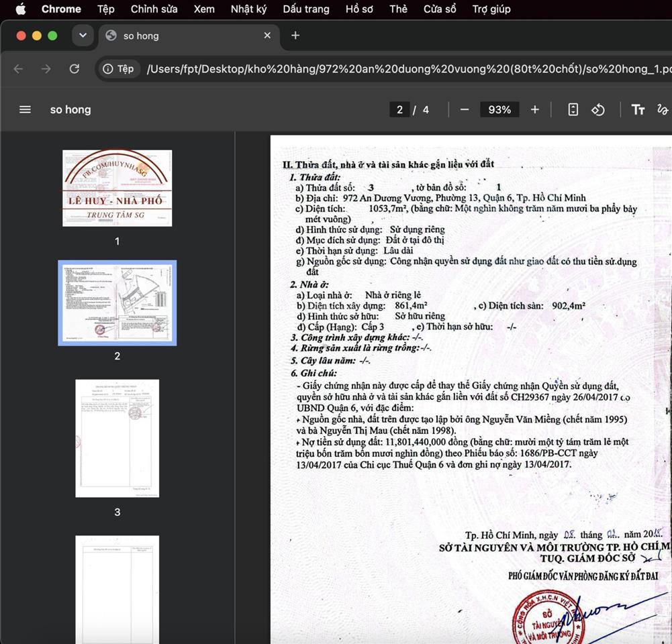Open the Nhật ký menu

(x=248, y=9)
